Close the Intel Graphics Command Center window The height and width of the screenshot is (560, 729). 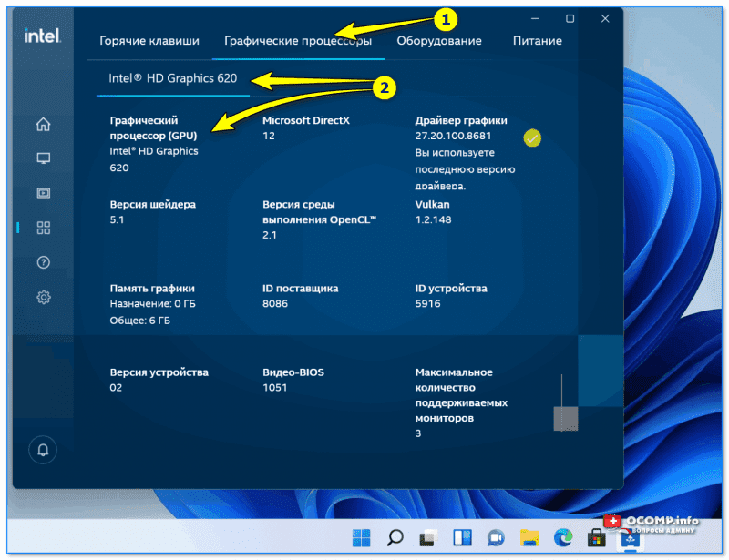[605, 18]
